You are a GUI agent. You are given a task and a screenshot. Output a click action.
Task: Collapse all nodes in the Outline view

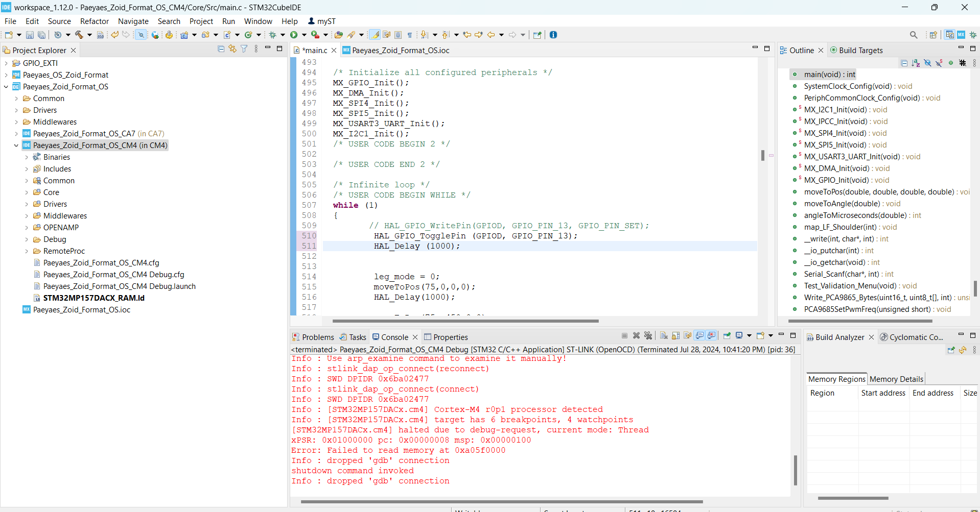[x=904, y=63]
